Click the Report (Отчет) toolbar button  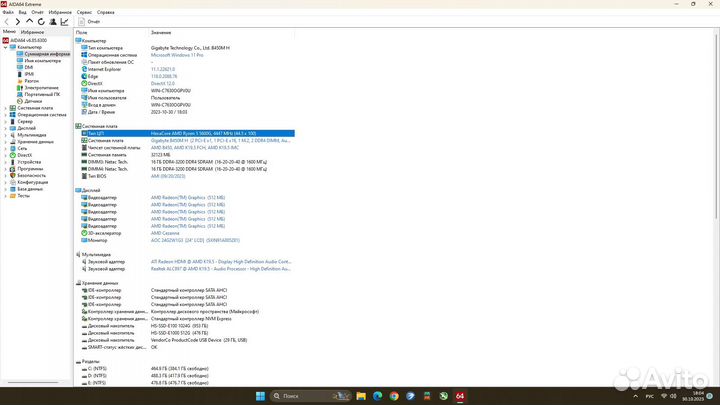coord(90,20)
